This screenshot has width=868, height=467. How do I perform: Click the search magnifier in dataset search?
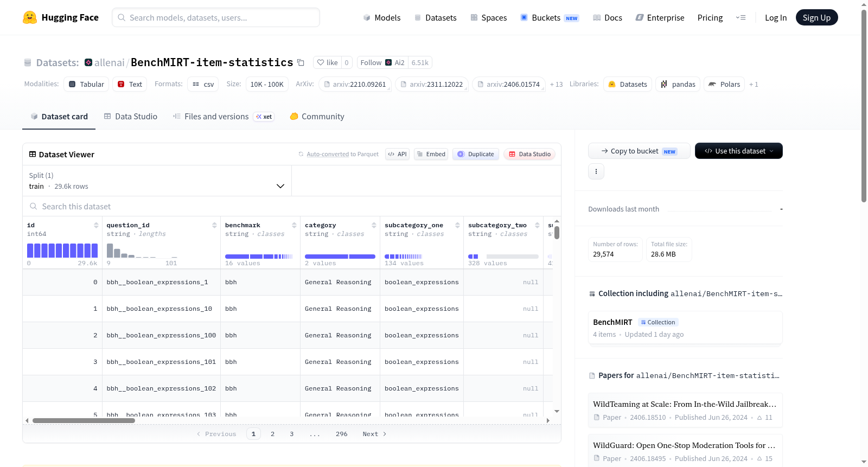tap(34, 207)
